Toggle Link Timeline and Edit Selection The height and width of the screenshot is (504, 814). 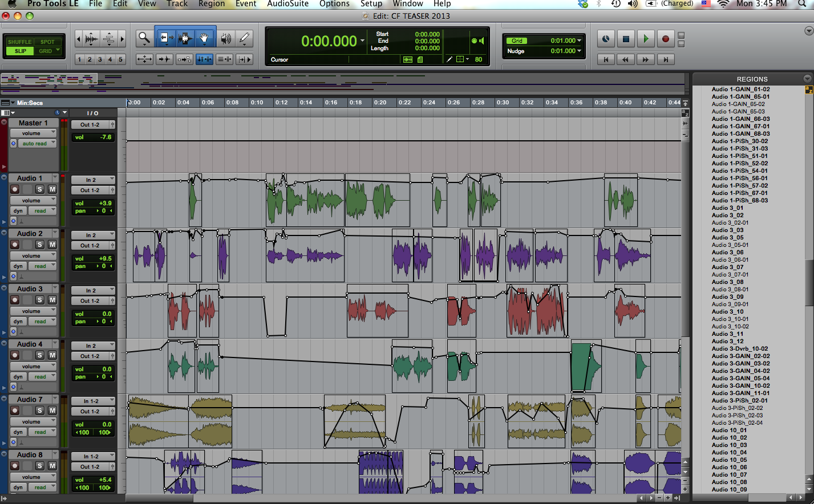(204, 59)
